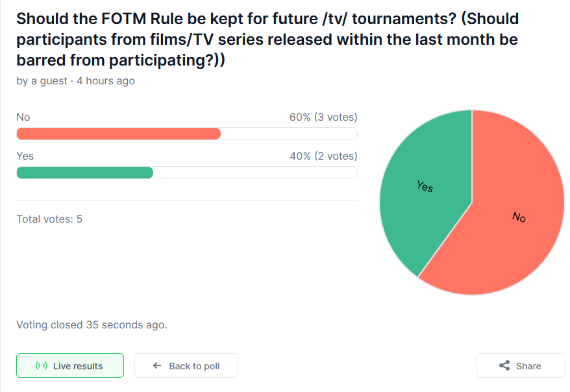The height and width of the screenshot is (392, 570).
Task: Click the red No progress bar
Action: 118,134
